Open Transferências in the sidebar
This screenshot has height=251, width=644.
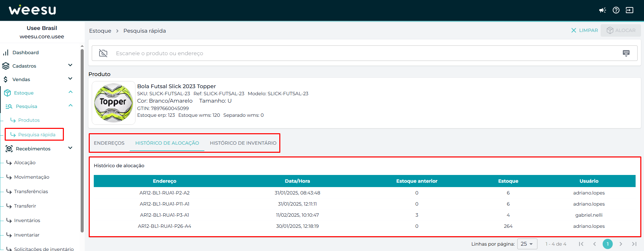[x=31, y=191]
